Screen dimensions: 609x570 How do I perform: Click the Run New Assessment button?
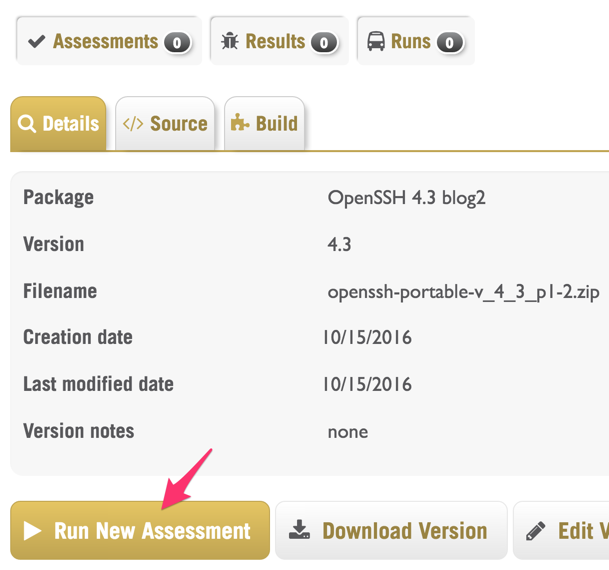tap(140, 530)
